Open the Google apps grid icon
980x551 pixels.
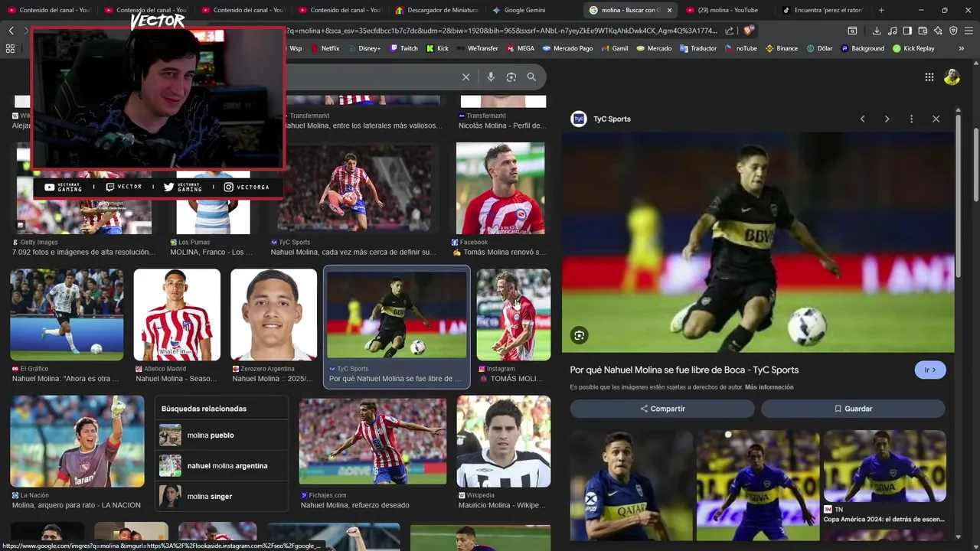(x=929, y=77)
